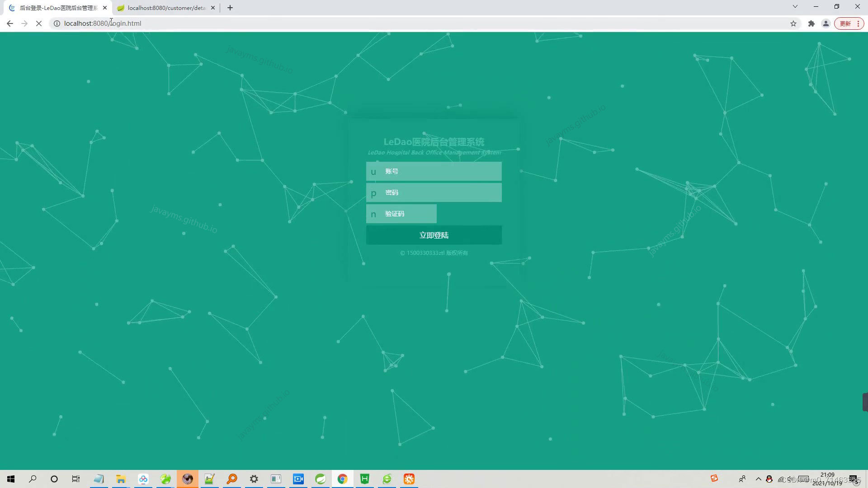Bookmark this page with star icon

pyautogui.click(x=793, y=23)
